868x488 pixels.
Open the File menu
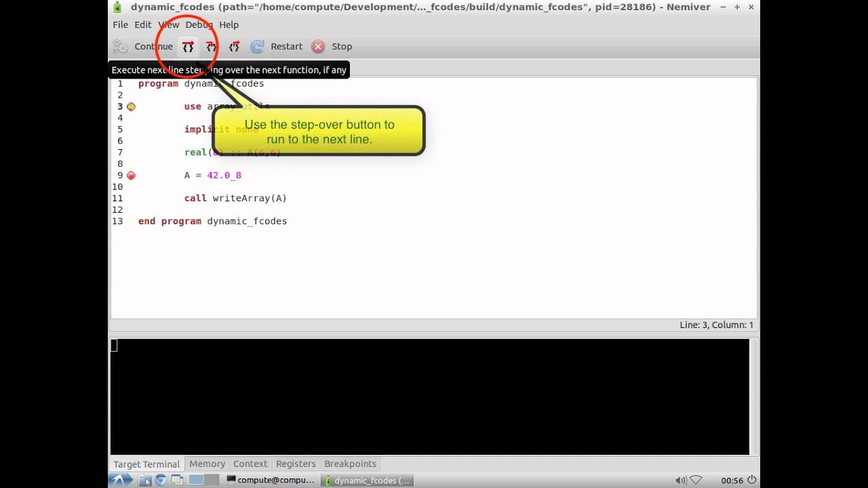120,24
